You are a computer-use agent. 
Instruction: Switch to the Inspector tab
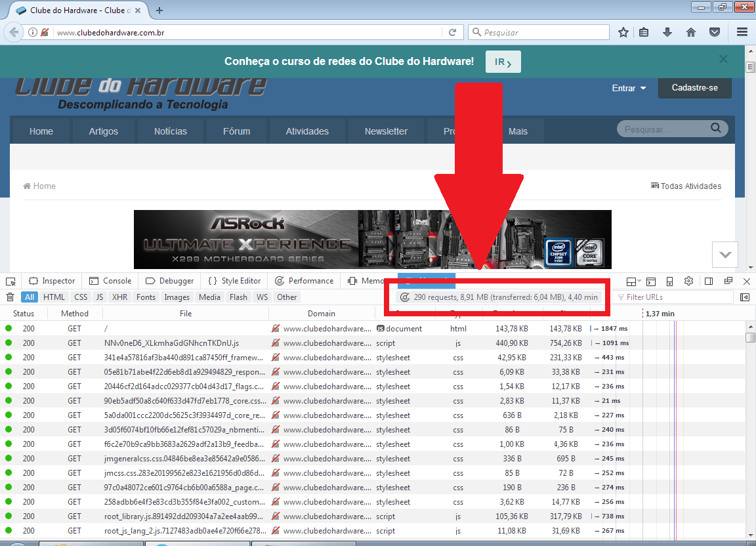click(x=52, y=281)
